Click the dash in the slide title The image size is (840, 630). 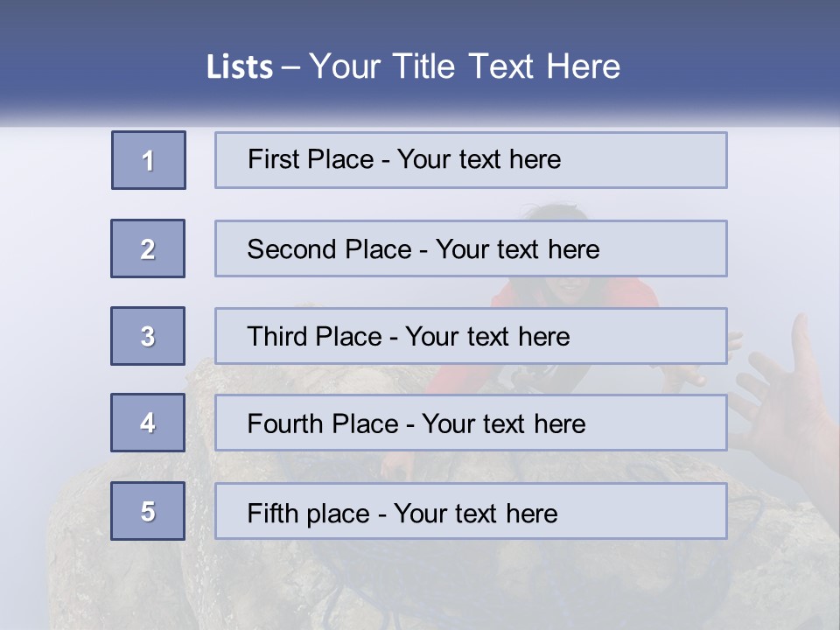(x=290, y=68)
